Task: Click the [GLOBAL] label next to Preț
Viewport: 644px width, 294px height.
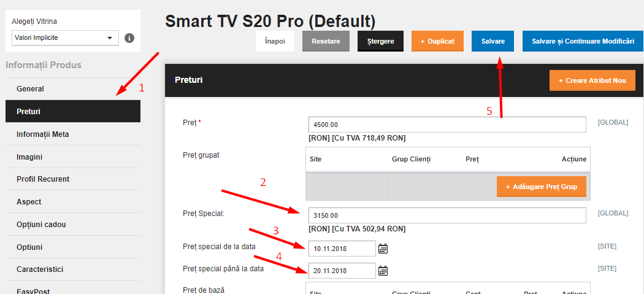Action: tap(613, 122)
